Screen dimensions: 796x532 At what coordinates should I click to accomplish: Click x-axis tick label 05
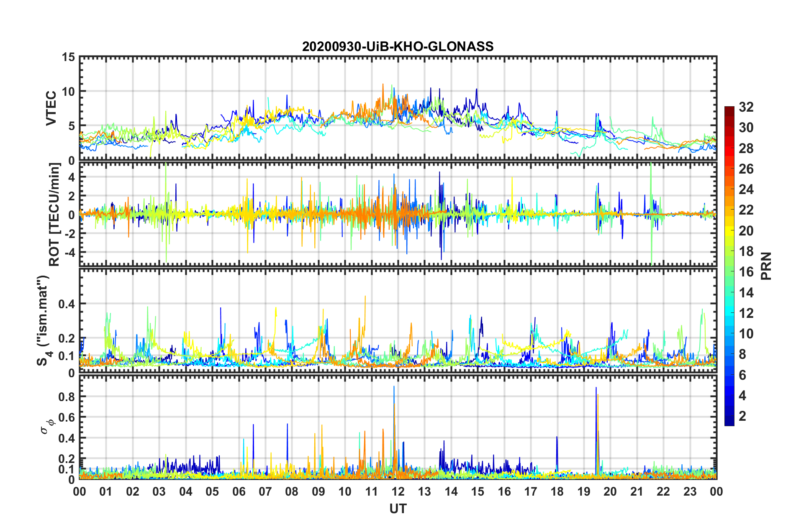pyautogui.click(x=212, y=491)
